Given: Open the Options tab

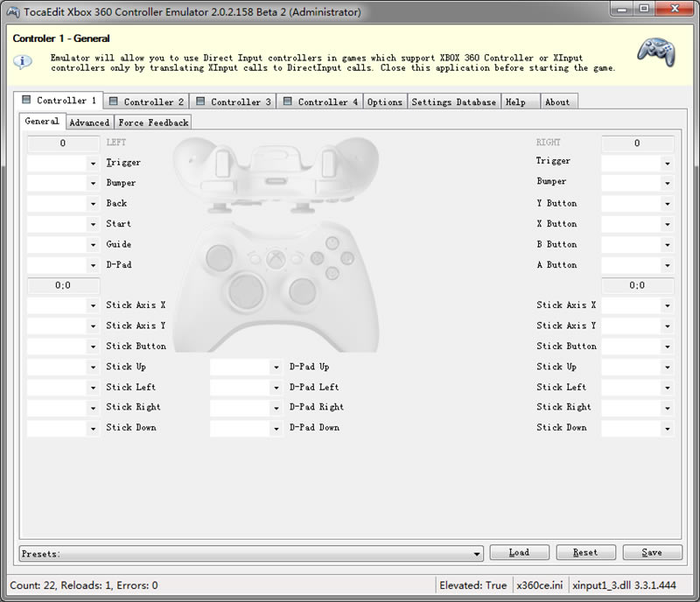Looking at the screenshot, I should (384, 101).
